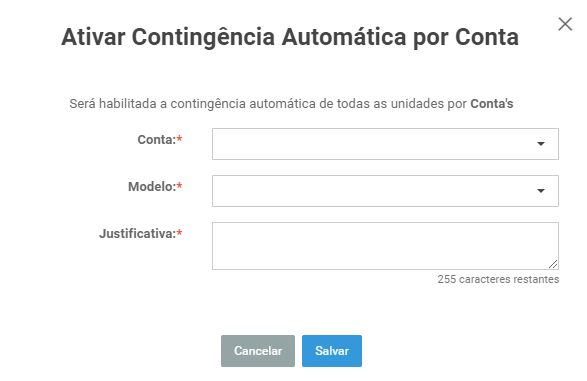The image size is (587, 381).
Task: Click the word 'Automática' in the title
Action: coord(344,37)
